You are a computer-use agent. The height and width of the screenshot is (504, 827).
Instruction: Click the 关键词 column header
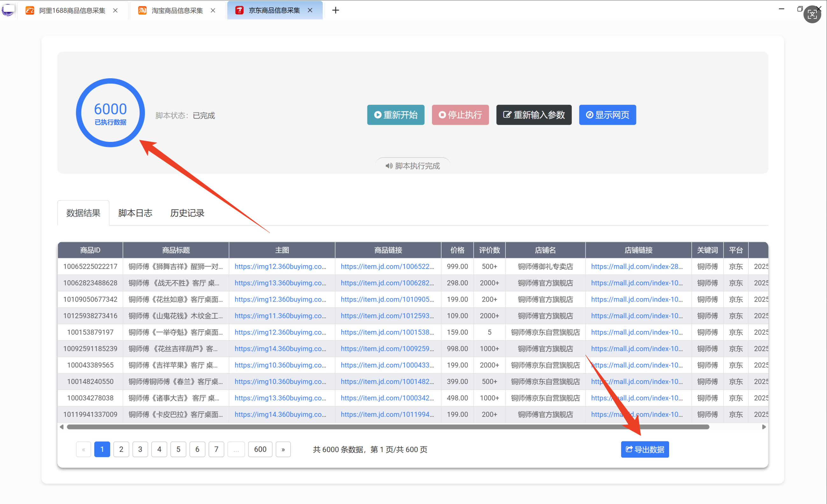[708, 250]
